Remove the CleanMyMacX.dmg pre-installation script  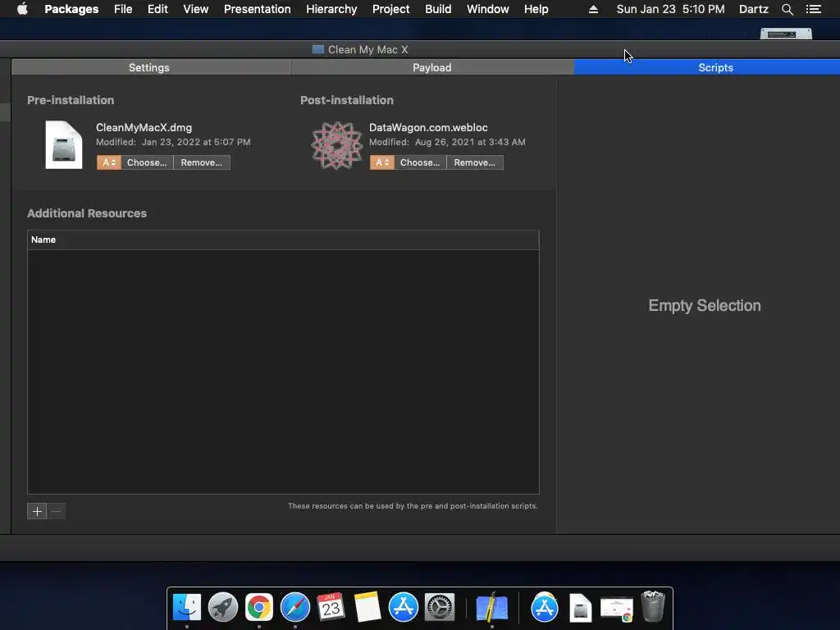(202, 162)
